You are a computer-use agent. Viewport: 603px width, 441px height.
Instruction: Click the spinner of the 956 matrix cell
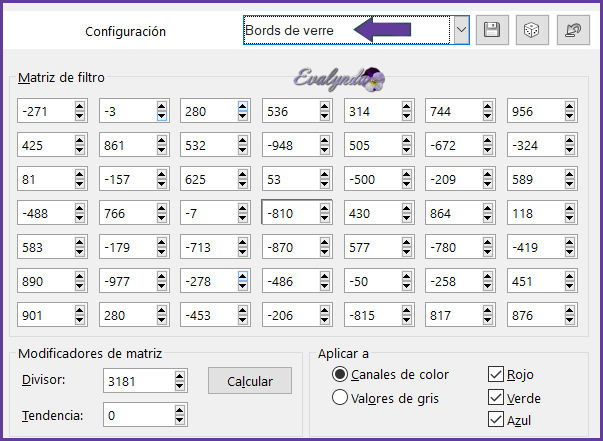570,114
